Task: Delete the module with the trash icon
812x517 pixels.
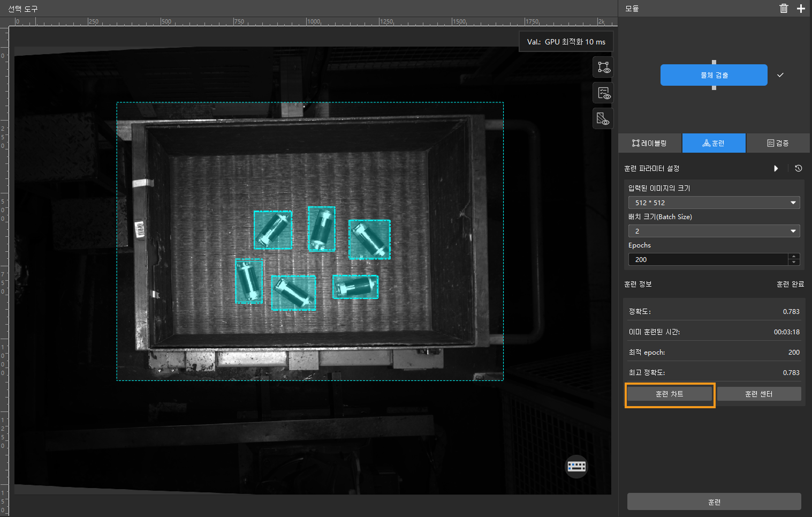Action: coord(784,8)
